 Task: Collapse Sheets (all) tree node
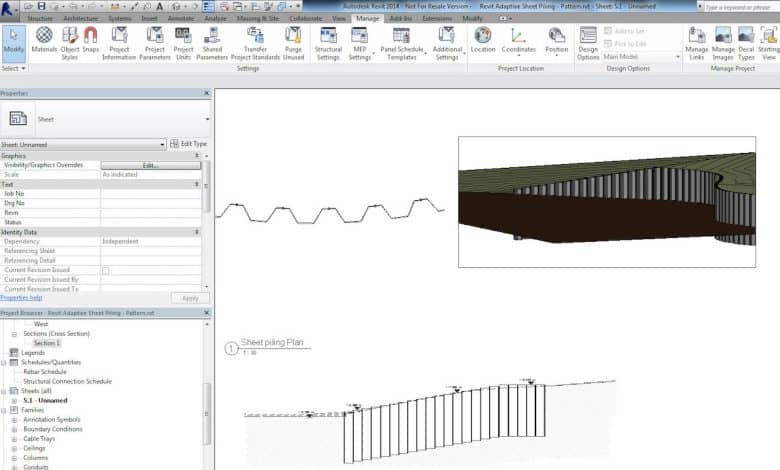coord(4,391)
